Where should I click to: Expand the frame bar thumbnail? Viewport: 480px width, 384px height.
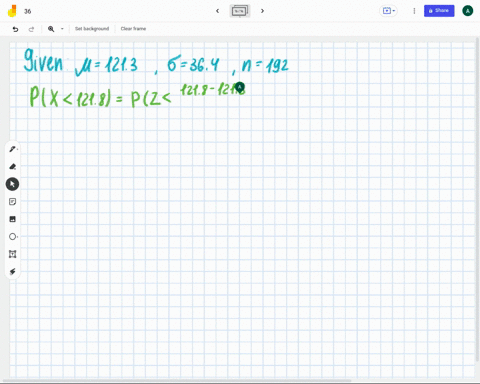240,11
